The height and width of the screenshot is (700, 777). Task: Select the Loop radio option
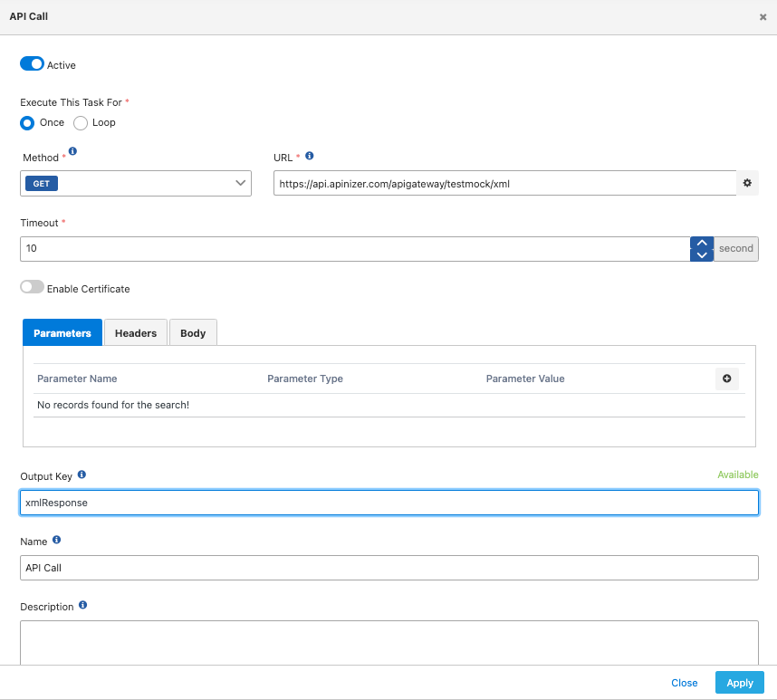click(81, 123)
